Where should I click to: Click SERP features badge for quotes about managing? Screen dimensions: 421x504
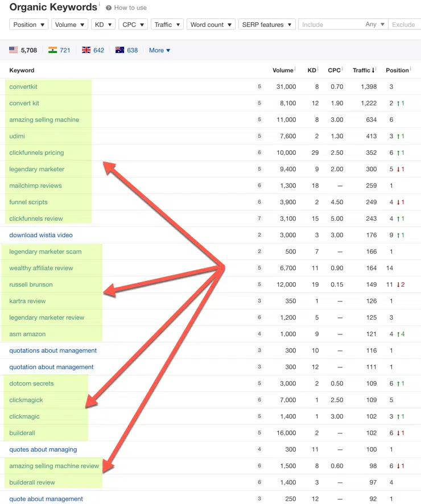pyautogui.click(x=259, y=449)
